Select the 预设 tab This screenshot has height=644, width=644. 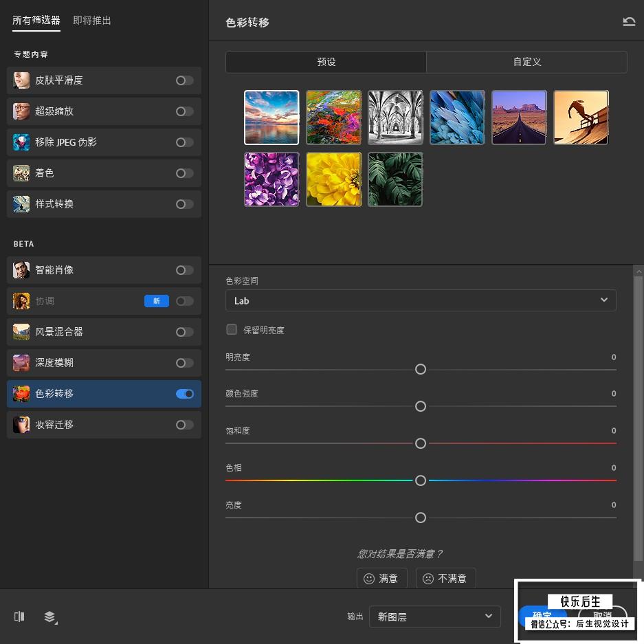click(x=326, y=62)
